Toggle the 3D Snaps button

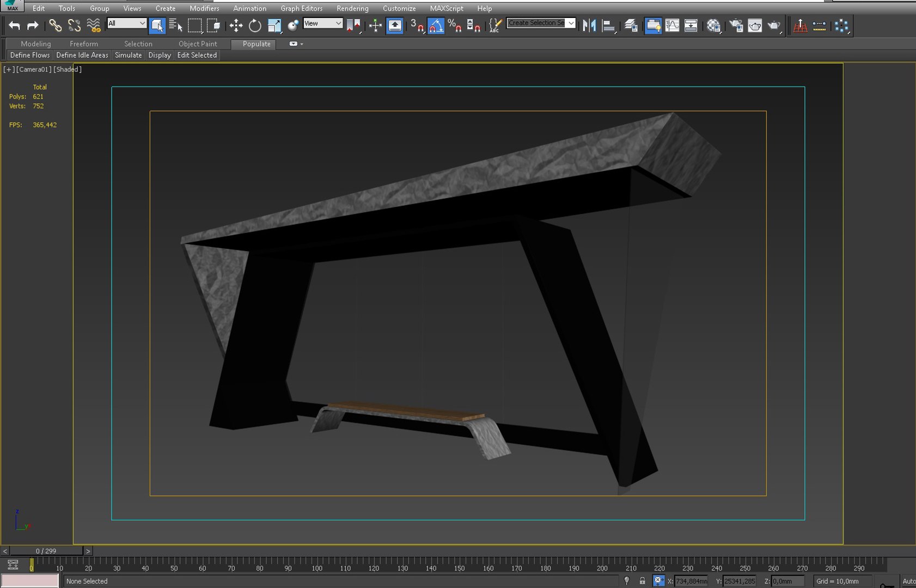coord(417,26)
